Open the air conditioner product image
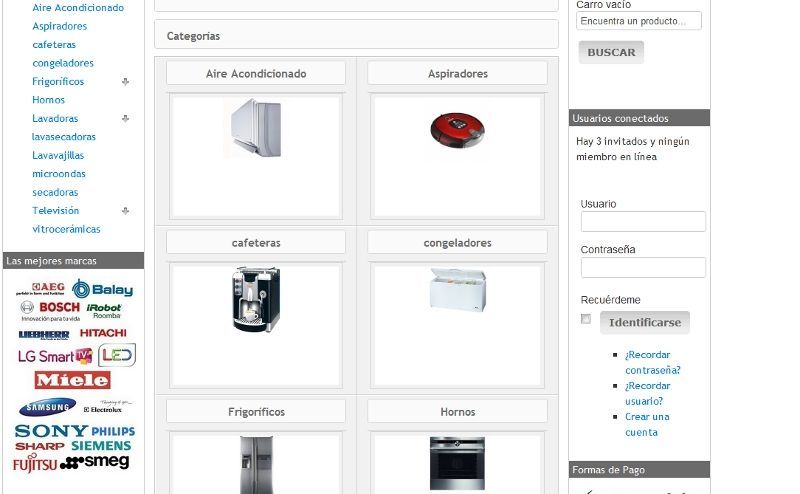Image resolution: width=800 pixels, height=494 pixels. (256, 128)
